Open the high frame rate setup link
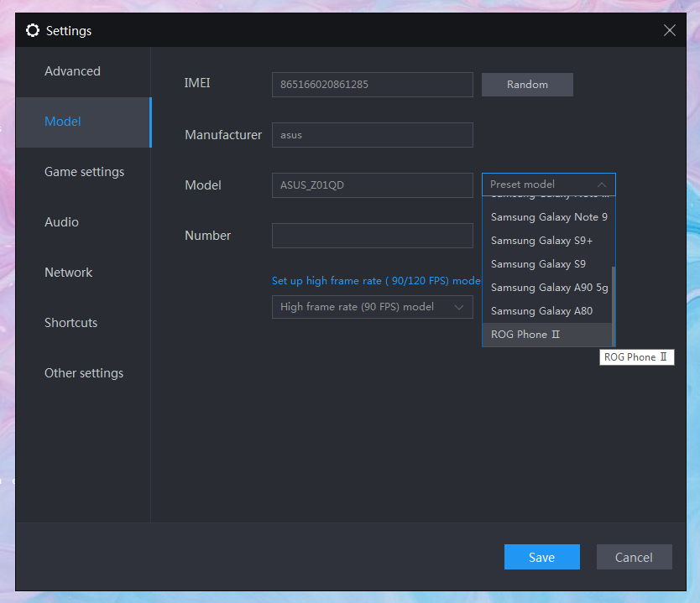Screen dimensions: 700x603 coord(376,281)
